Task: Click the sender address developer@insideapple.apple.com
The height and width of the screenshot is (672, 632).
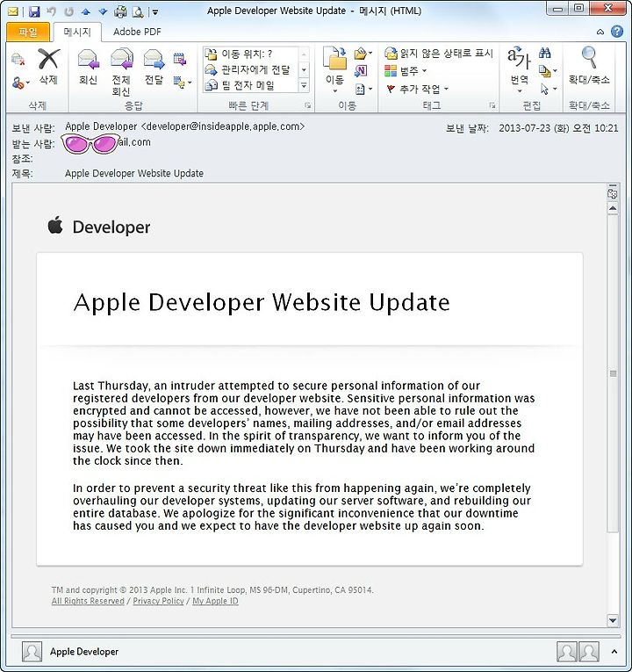Action: coord(223,126)
